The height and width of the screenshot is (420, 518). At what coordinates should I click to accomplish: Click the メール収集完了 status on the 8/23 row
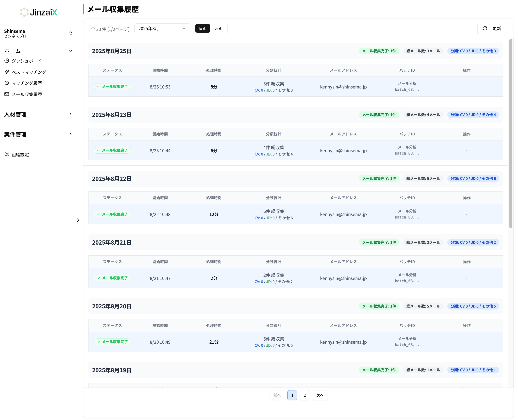pos(112,150)
